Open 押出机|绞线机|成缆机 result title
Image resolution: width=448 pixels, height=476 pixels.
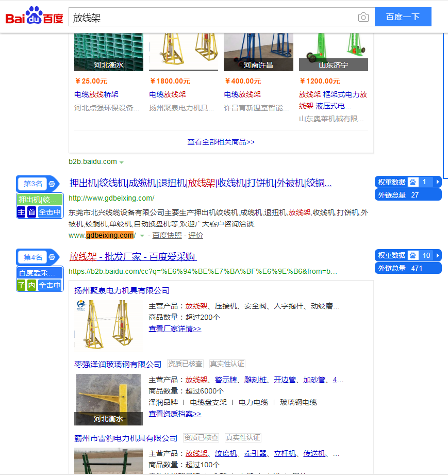pyautogui.click(x=201, y=183)
